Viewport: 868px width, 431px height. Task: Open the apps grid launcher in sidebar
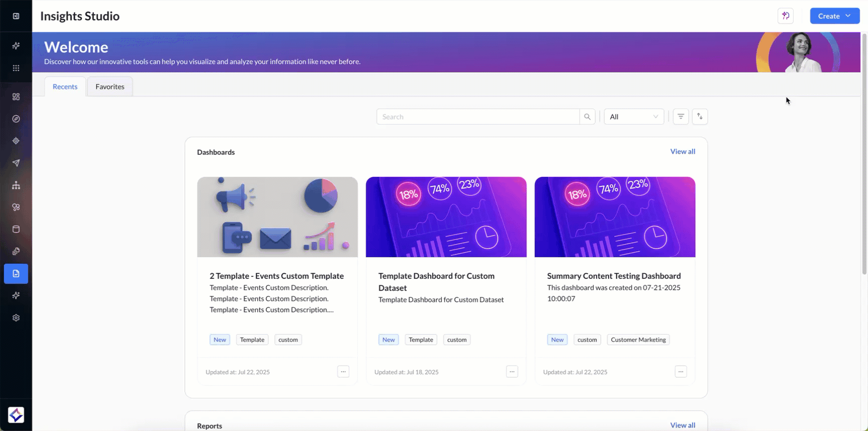point(16,68)
